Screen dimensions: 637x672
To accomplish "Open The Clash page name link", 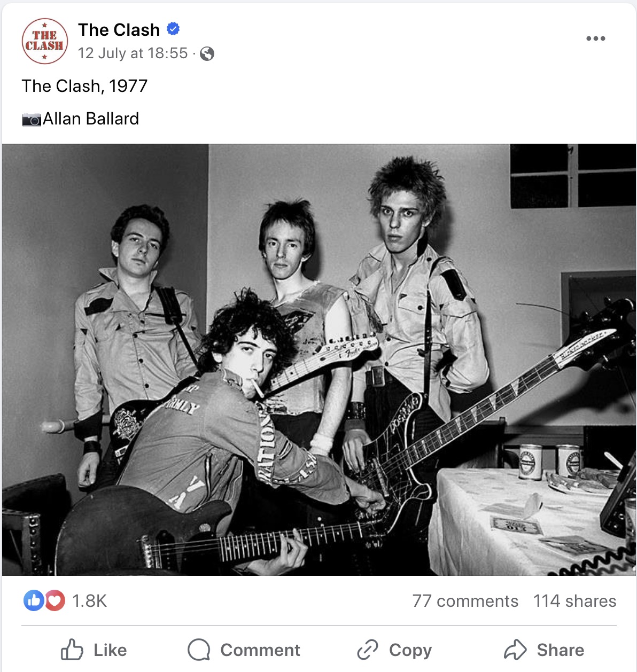I will 119,30.
